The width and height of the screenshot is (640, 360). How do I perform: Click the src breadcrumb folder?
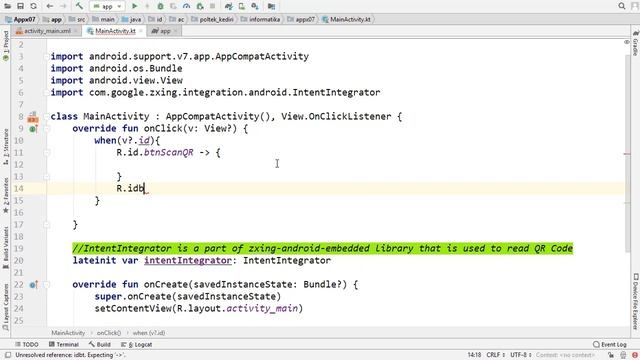(x=78, y=19)
